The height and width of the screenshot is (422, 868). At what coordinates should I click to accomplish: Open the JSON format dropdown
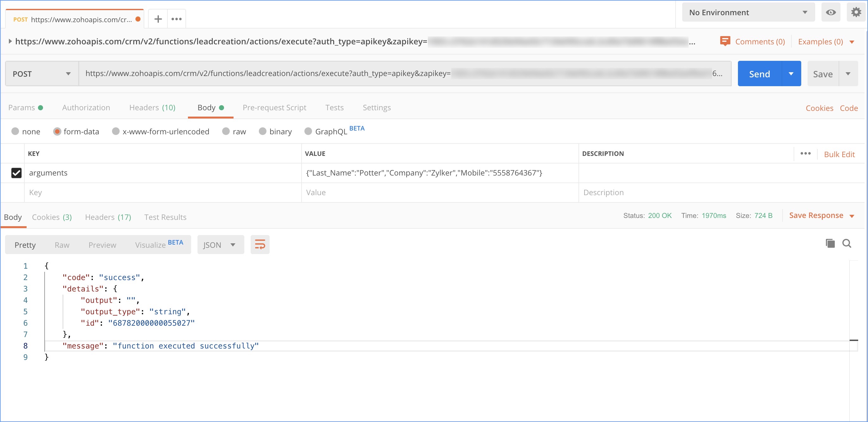point(220,245)
